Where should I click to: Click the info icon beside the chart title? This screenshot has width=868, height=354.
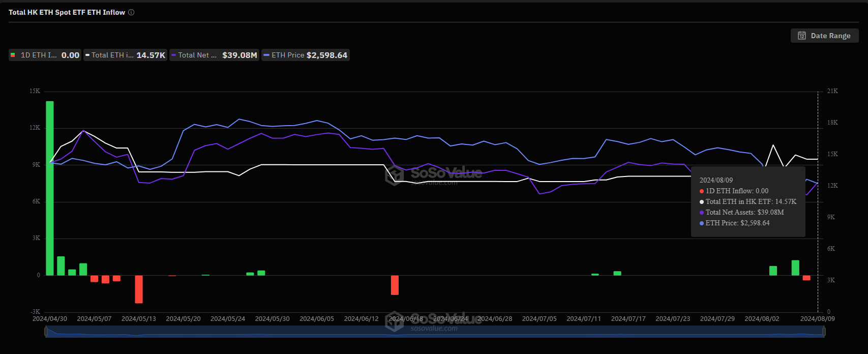131,12
